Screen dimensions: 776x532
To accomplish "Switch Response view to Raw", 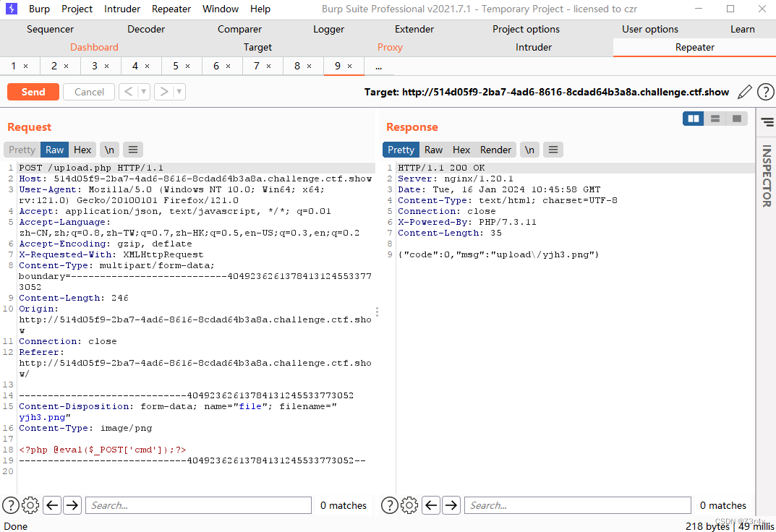I will pyautogui.click(x=433, y=150).
